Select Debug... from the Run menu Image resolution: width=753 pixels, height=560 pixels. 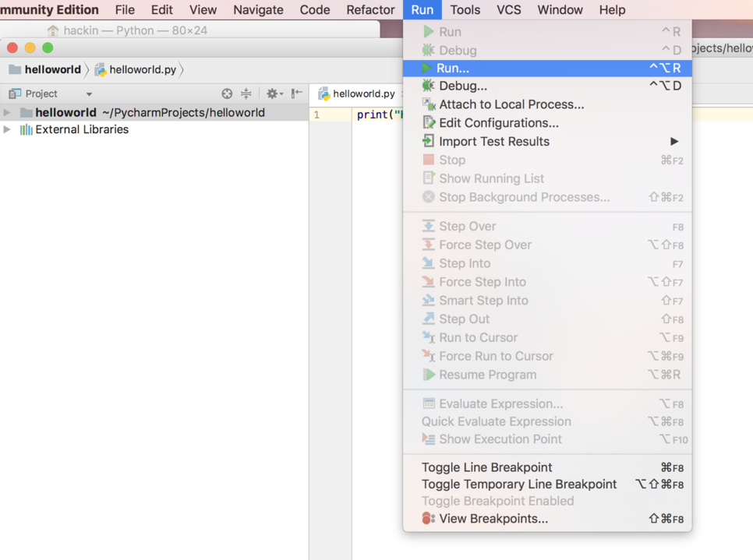click(547, 86)
